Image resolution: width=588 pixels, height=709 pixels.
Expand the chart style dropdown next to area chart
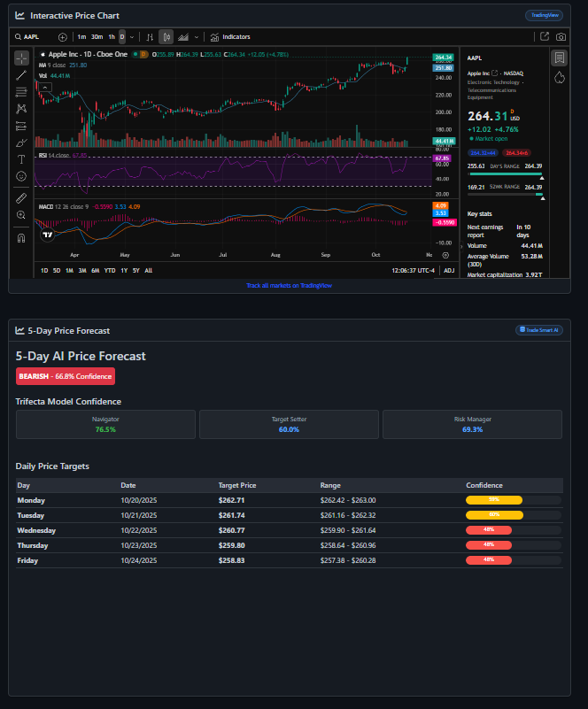pyautogui.click(x=195, y=37)
